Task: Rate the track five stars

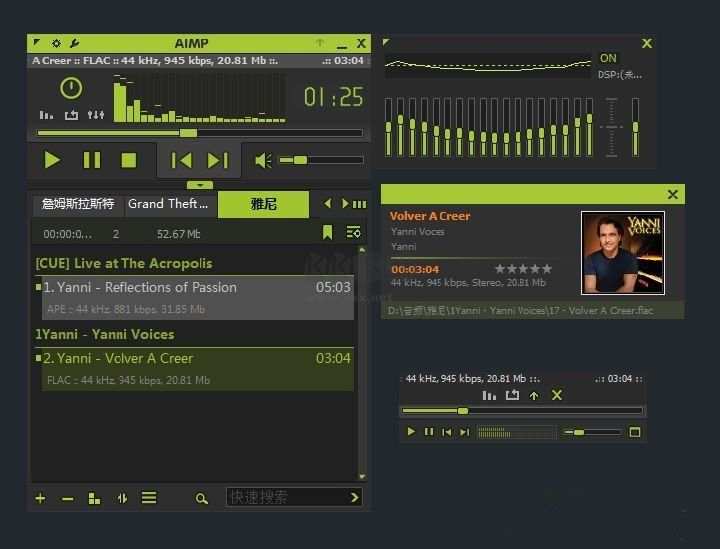Action: pyautogui.click(x=547, y=269)
